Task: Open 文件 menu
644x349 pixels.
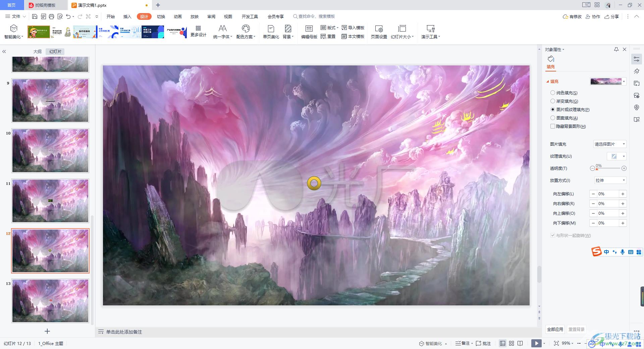Action: pos(15,16)
